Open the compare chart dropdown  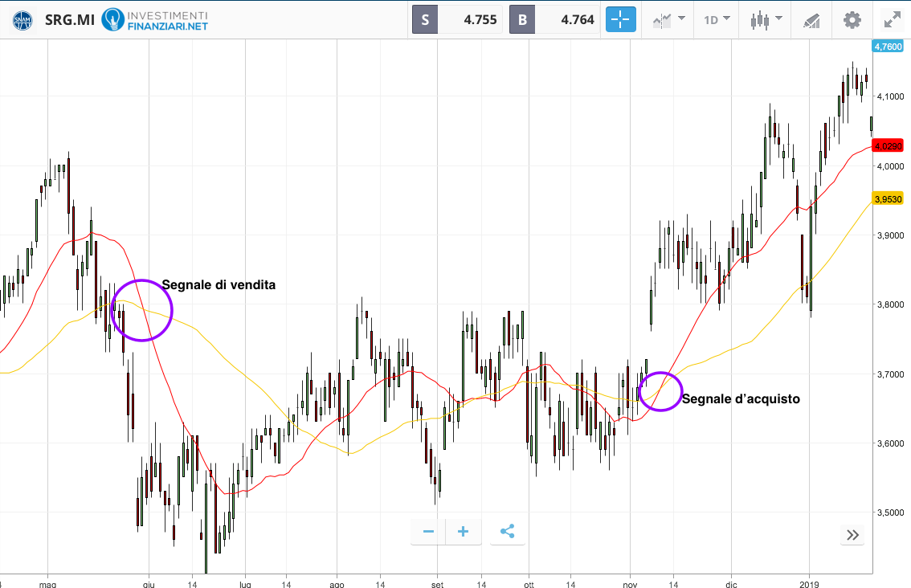668,19
